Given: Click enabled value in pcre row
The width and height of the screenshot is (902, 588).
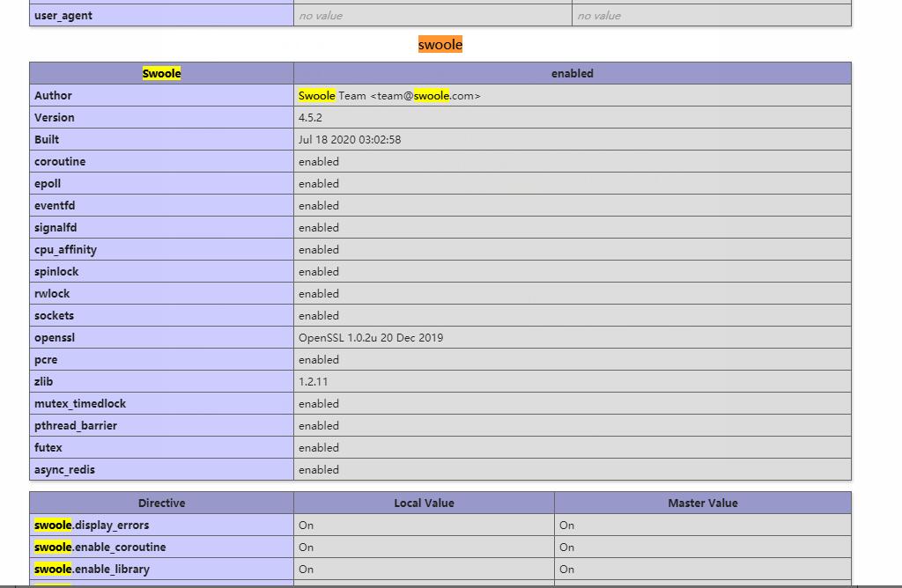Looking at the screenshot, I should point(319,359).
